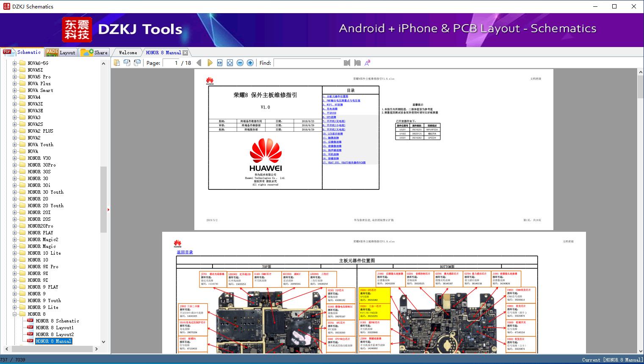Click the folder icon next to HONOR V30
The width and height of the screenshot is (644, 364).
click(x=22, y=158)
